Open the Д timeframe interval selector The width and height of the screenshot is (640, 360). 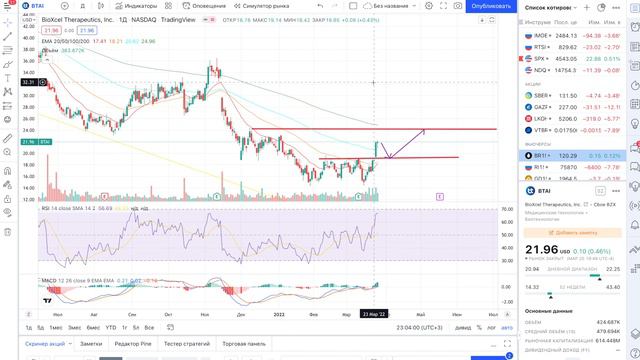83,6
